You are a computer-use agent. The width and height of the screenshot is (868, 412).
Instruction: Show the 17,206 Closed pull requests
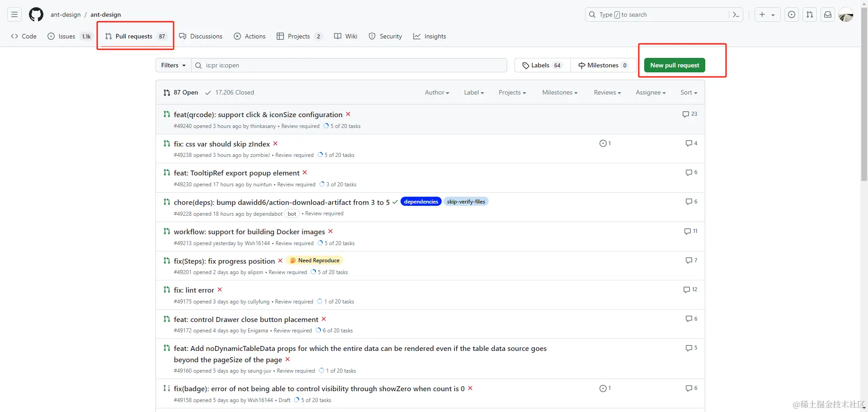tap(230, 92)
